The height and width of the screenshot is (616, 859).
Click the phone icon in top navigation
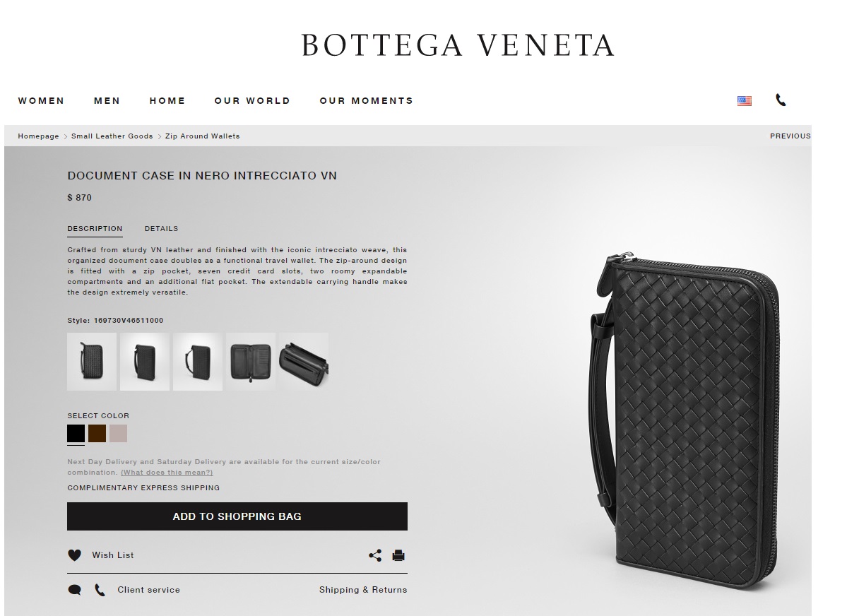click(x=781, y=100)
